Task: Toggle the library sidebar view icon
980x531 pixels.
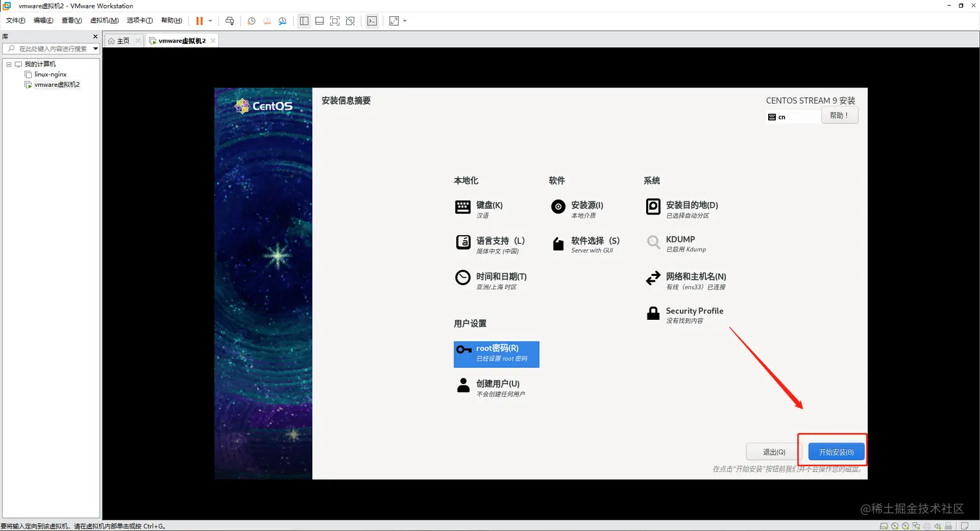Action: pos(304,21)
